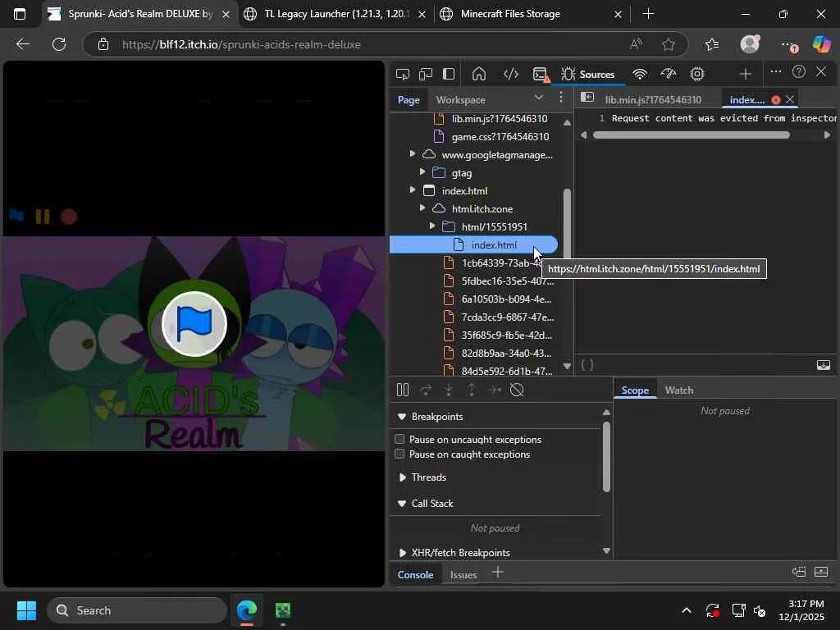
Task: Open Windows Start menu
Action: (x=26, y=610)
